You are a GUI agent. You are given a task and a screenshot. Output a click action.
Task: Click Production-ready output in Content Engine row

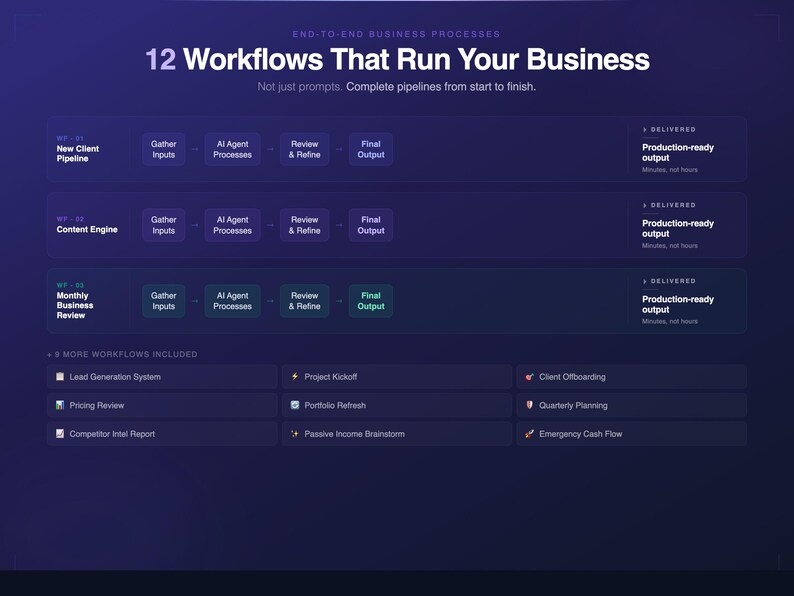678,228
